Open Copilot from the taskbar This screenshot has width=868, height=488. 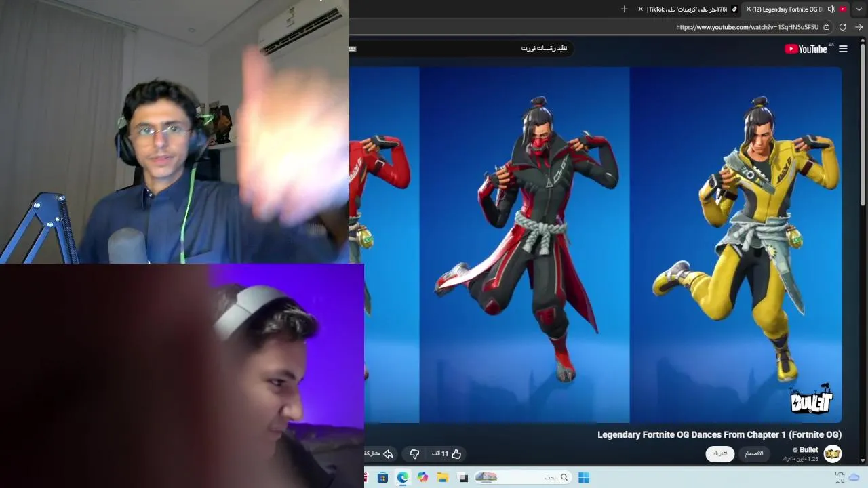[x=423, y=477]
